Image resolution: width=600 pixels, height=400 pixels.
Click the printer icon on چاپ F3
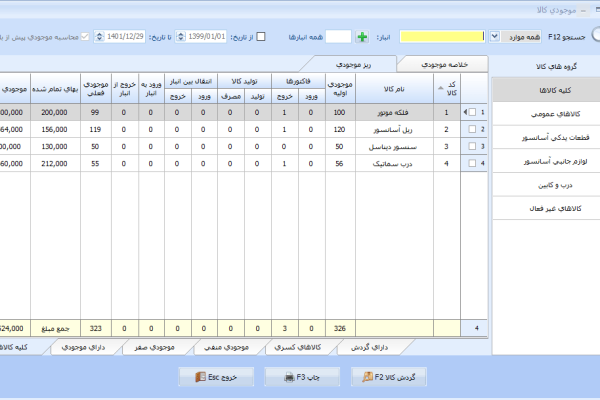(x=289, y=377)
